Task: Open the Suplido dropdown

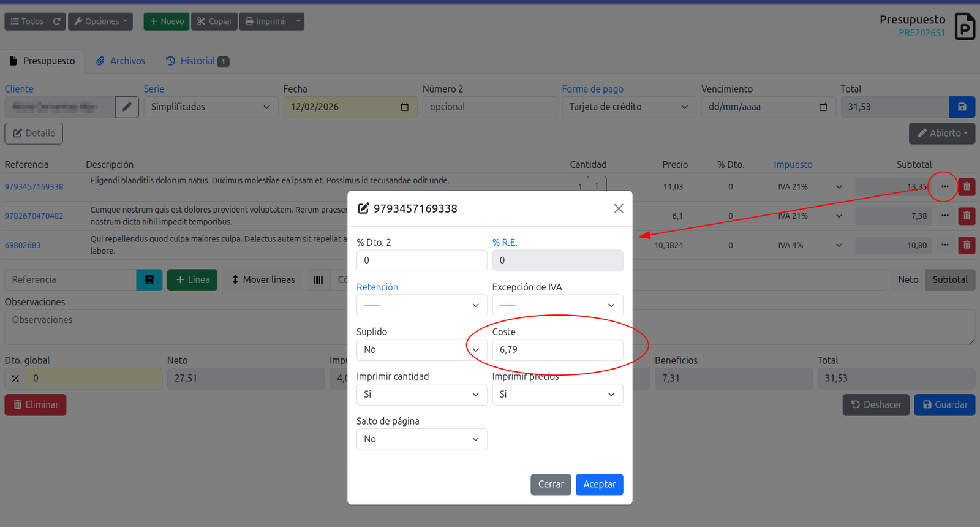Action: (x=422, y=350)
